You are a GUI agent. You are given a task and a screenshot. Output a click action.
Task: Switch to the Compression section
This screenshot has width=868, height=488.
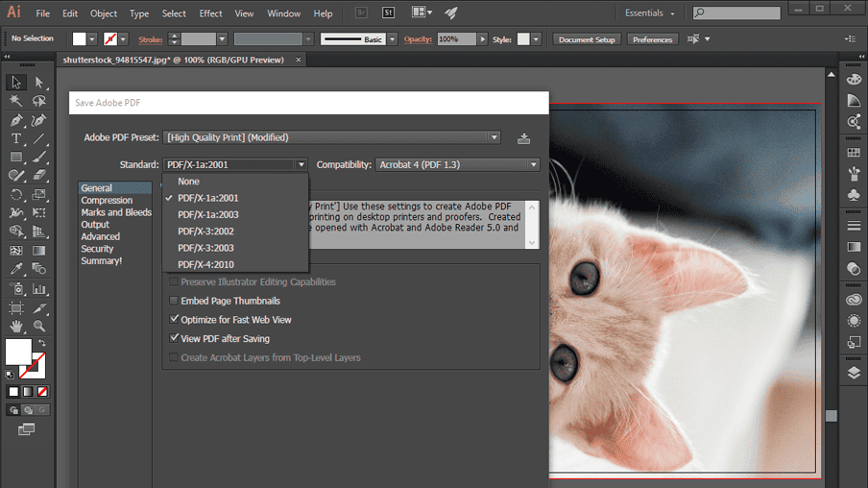[107, 201]
